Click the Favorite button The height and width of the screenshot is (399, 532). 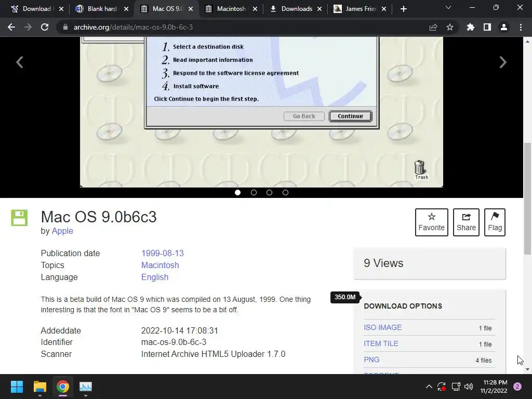click(432, 222)
